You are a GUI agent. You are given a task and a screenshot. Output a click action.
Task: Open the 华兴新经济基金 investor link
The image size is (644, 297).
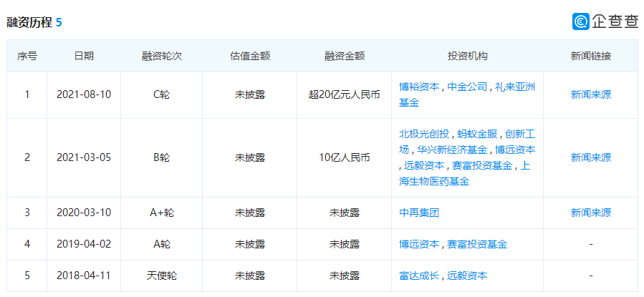click(x=452, y=150)
